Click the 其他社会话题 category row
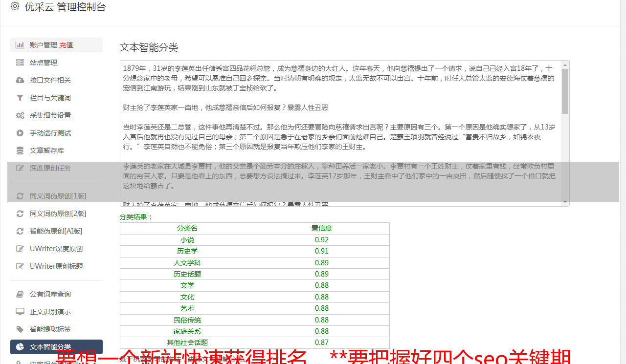The image size is (626, 364). [x=255, y=343]
